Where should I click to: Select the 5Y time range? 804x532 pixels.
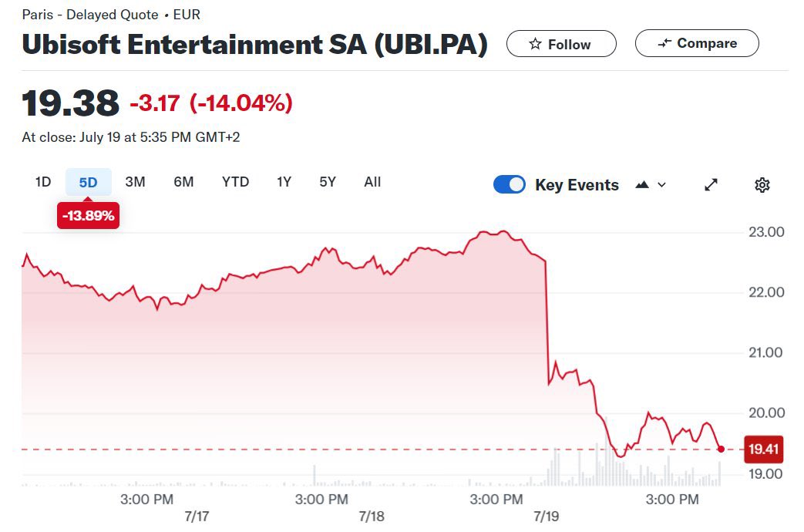click(x=328, y=182)
